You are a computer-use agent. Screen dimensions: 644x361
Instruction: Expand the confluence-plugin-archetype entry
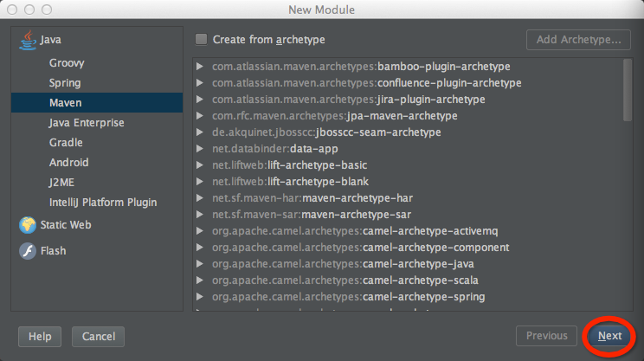[200, 83]
